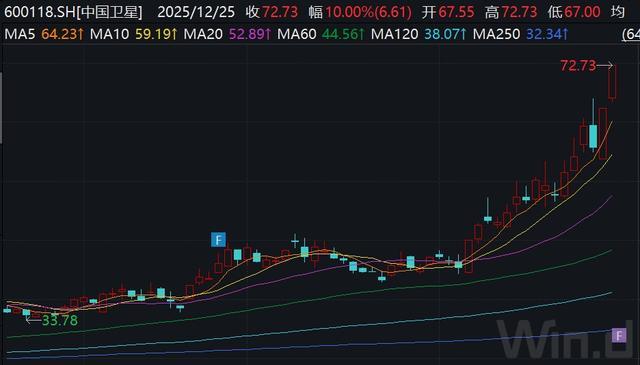Click the closing price 72.73 in the header
The height and width of the screenshot is (365, 640).
click(x=280, y=12)
